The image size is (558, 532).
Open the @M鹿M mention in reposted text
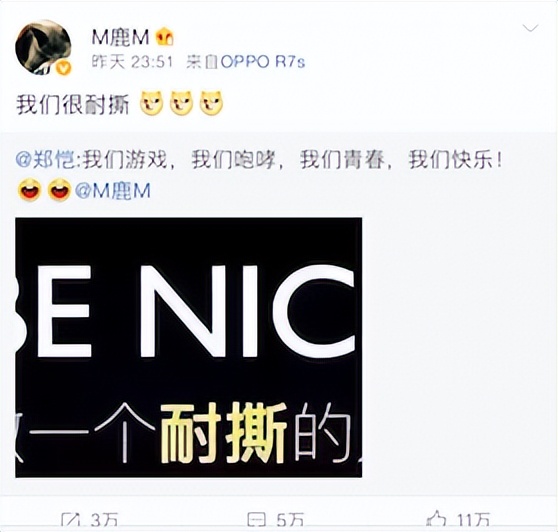click(112, 191)
